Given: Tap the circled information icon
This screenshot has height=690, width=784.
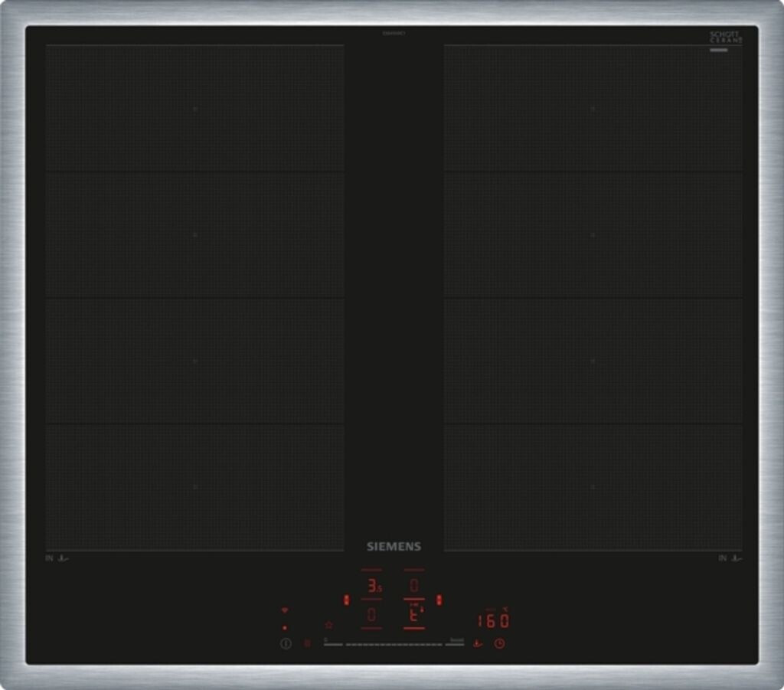Looking at the screenshot, I should click(x=285, y=643).
